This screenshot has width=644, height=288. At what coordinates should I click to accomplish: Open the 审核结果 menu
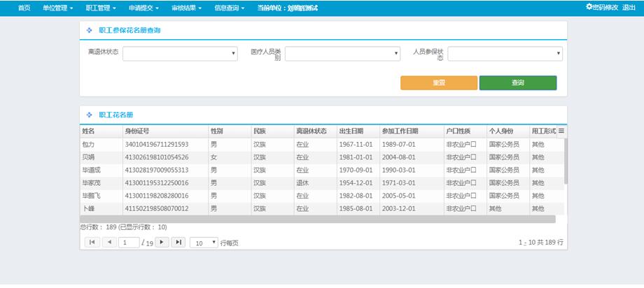click(x=186, y=8)
